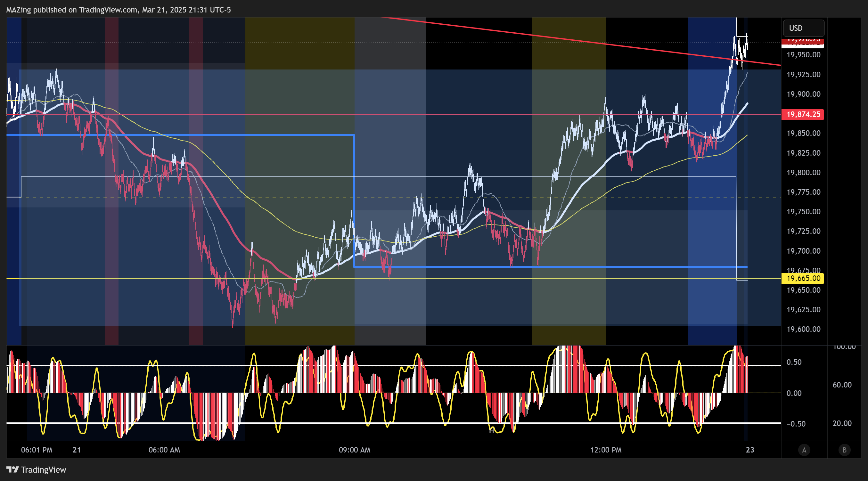Viewport: 868px width, 481px height.
Task: Click the 19,725.00 price axis label
Action: (803, 231)
